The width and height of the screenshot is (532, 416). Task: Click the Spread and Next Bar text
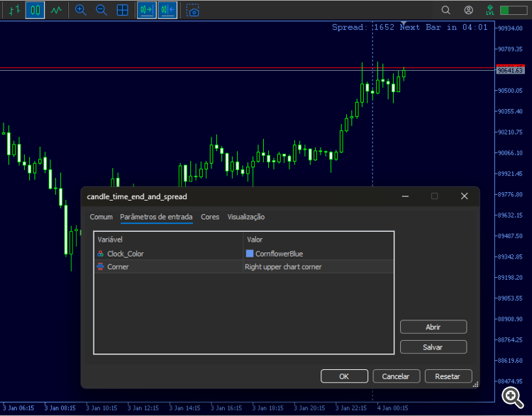pyautogui.click(x=410, y=27)
